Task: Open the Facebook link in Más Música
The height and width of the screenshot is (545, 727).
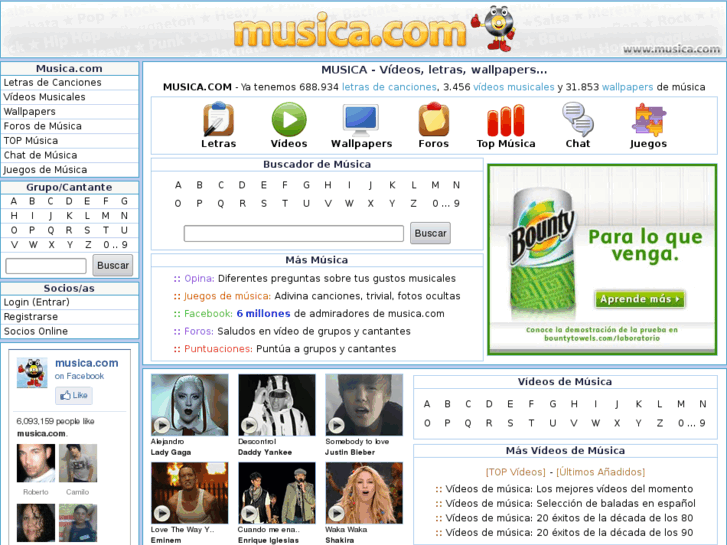Action: tap(208, 314)
